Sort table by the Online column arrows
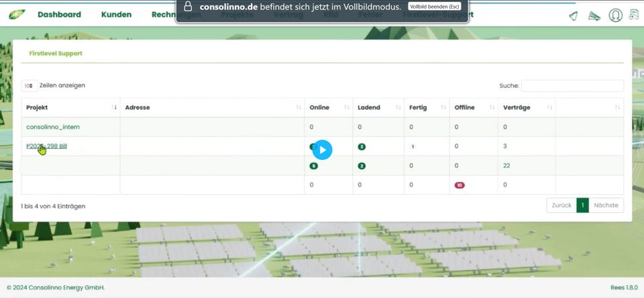The height and width of the screenshot is (298, 644). [x=347, y=107]
